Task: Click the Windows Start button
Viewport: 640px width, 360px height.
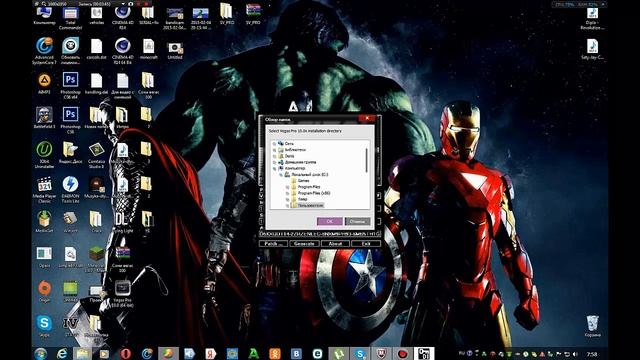Action: click(41, 353)
